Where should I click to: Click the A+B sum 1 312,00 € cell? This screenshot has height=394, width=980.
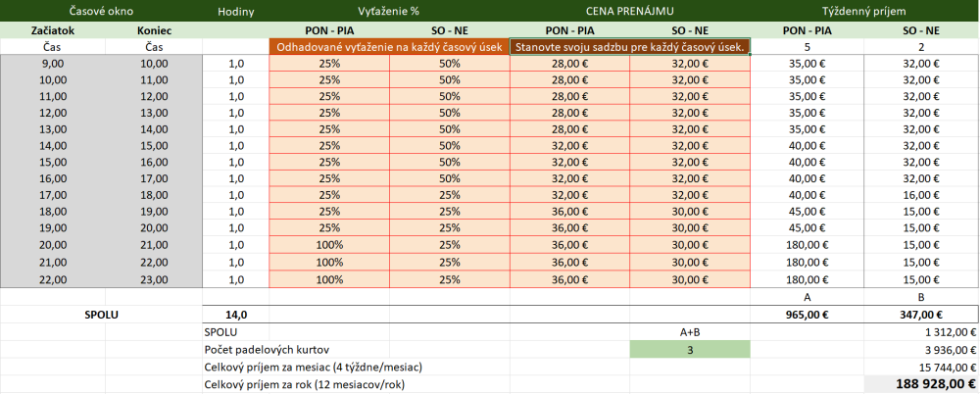pos(922,332)
